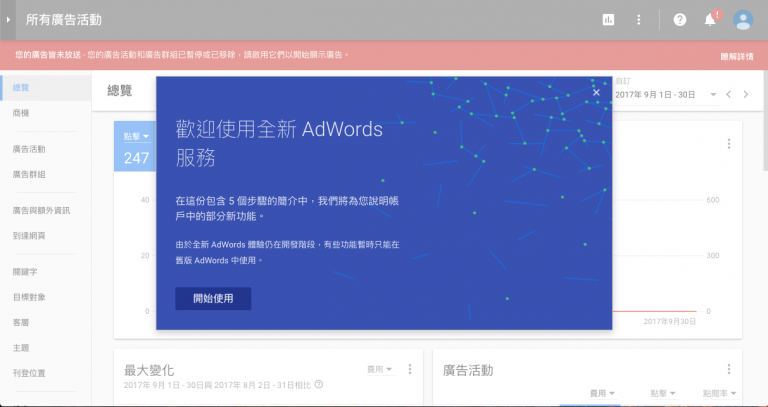Click the 所有廣告活動 header title

tap(64, 20)
